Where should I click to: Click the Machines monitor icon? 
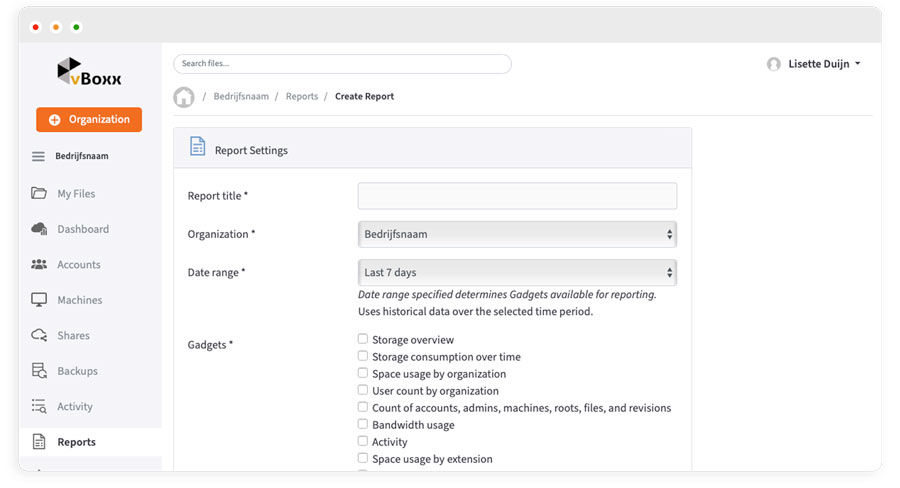pyautogui.click(x=39, y=300)
